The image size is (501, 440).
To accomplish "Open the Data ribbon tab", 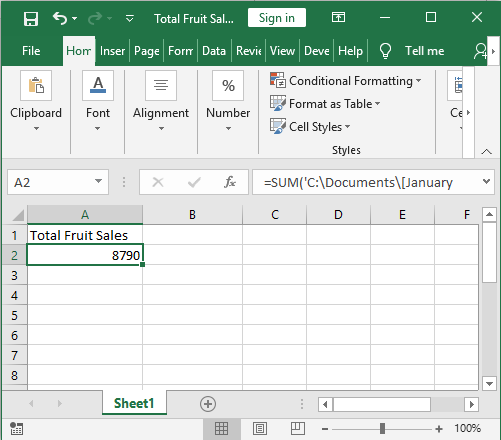I will coord(214,51).
